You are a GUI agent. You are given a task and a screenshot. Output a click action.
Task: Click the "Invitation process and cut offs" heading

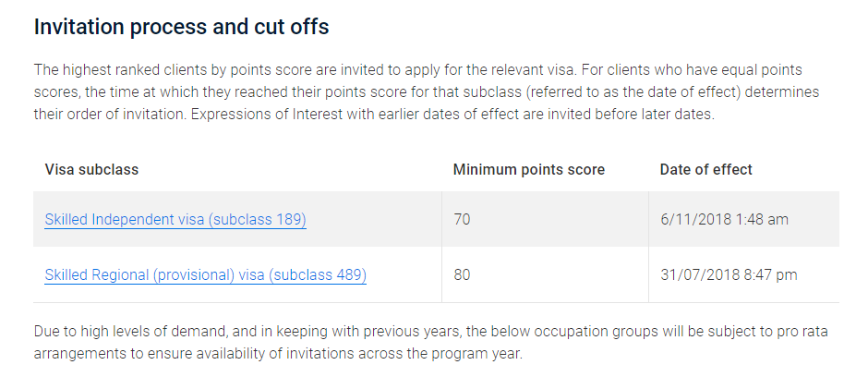[x=181, y=27]
